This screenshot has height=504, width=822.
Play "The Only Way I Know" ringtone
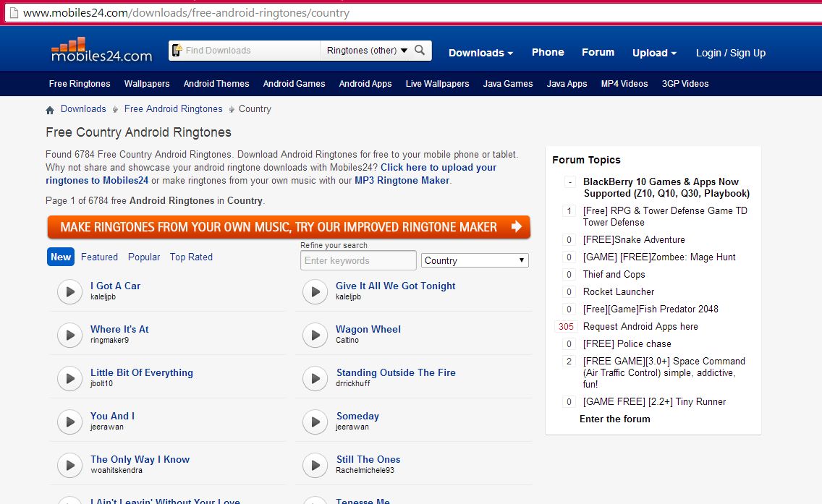click(69, 465)
